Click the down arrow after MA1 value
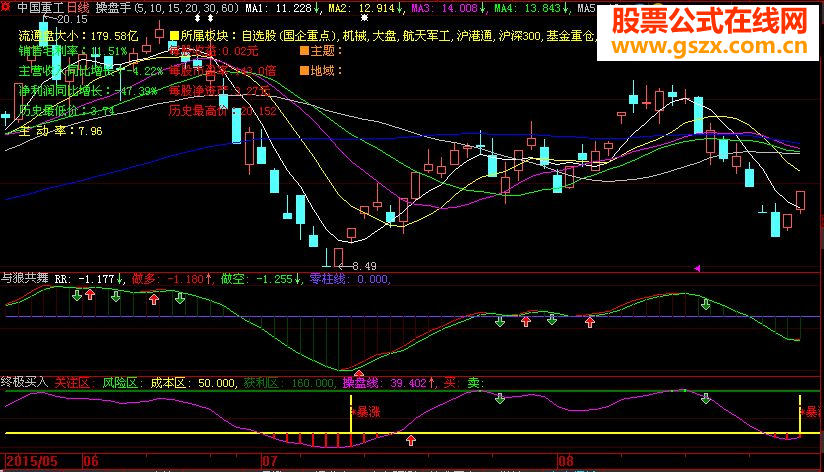 [x=317, y=8]
